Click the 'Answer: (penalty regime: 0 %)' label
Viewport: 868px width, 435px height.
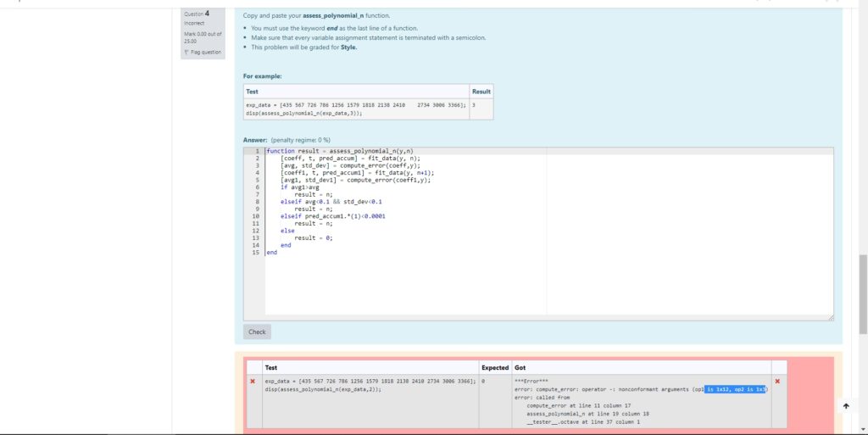point(287,139)
